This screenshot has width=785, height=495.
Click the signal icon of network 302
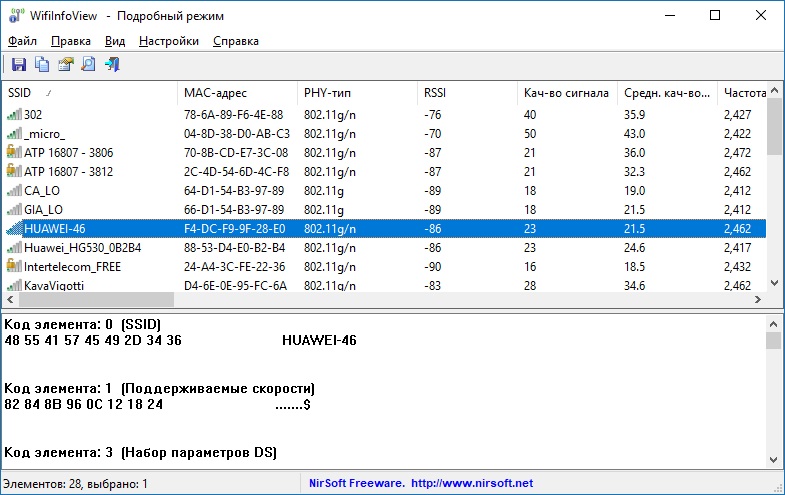click(14, 115)
